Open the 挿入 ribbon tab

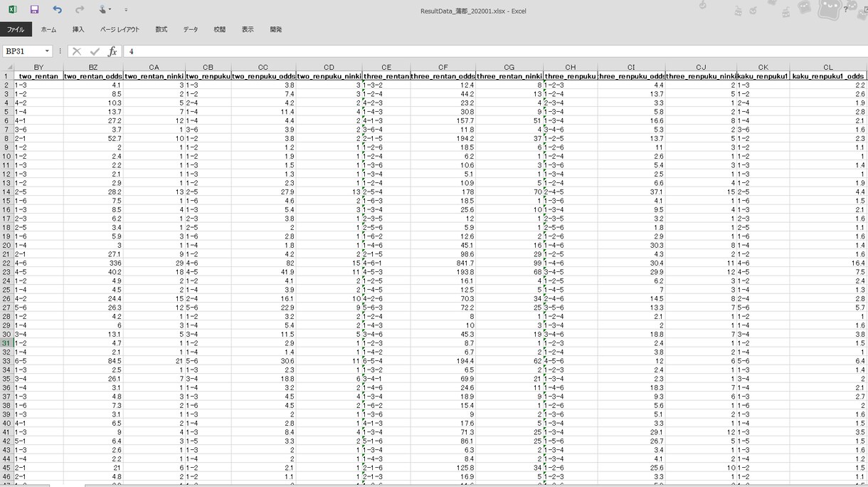click(x=78, y=30)
